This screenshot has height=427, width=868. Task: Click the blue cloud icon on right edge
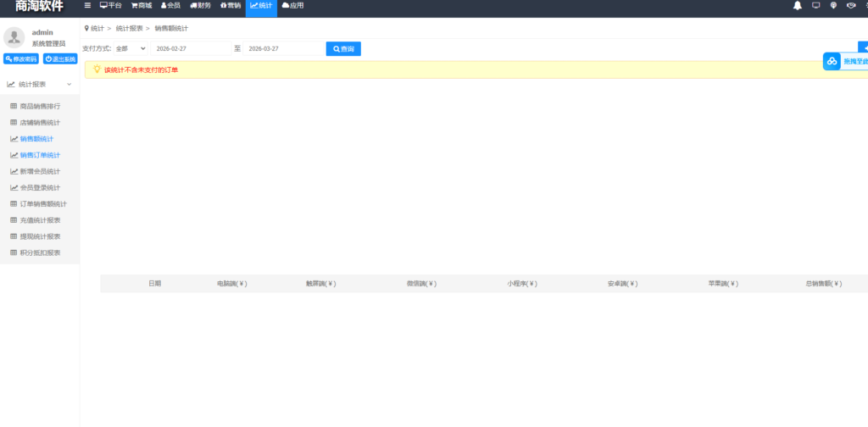tap(832, 62)
